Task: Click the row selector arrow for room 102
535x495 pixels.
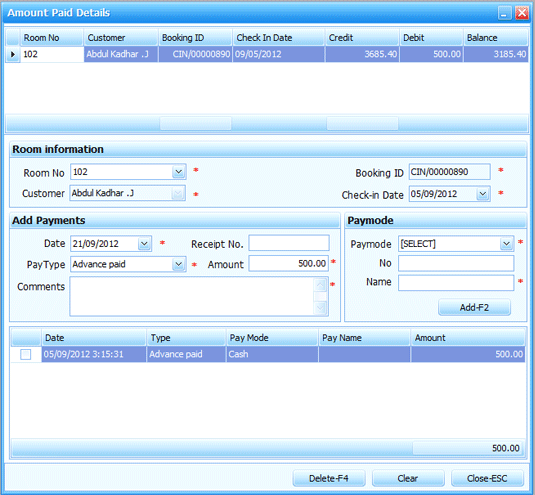Action: tap(13, 54)
